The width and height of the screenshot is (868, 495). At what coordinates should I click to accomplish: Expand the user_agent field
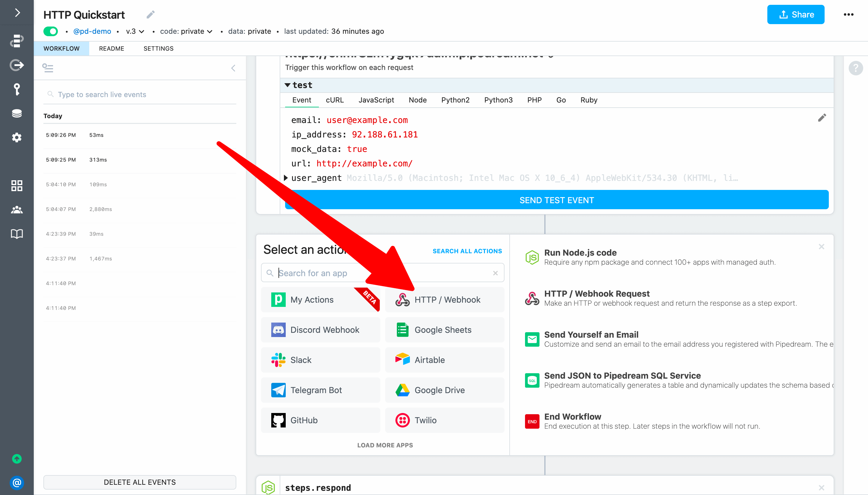point(286,178)
